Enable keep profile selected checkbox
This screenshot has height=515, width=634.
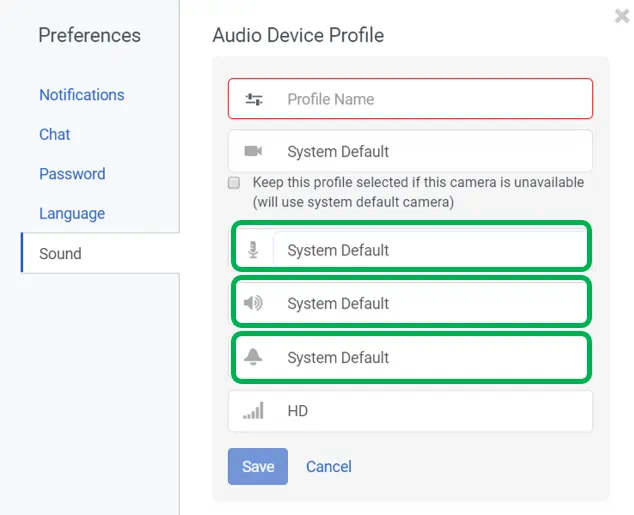pyautogui.click(x=234, y=183)
